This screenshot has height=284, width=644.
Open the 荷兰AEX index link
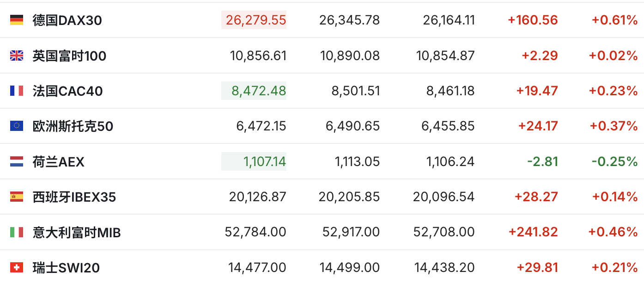click(x=59, y=162)
